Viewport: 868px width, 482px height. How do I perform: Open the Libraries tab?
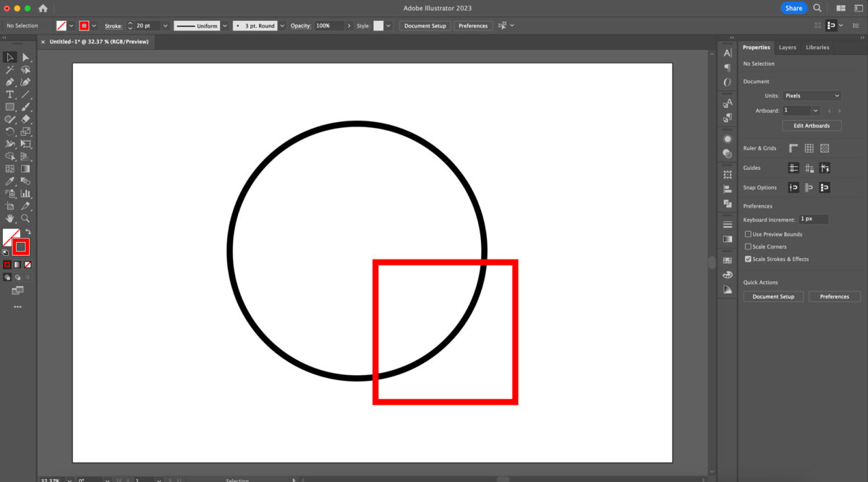[817, 47]
